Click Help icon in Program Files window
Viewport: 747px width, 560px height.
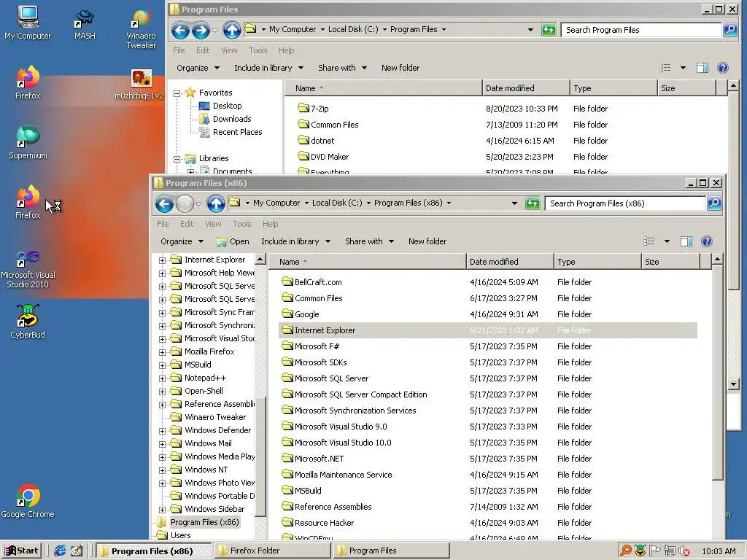(x=723, y=68)
